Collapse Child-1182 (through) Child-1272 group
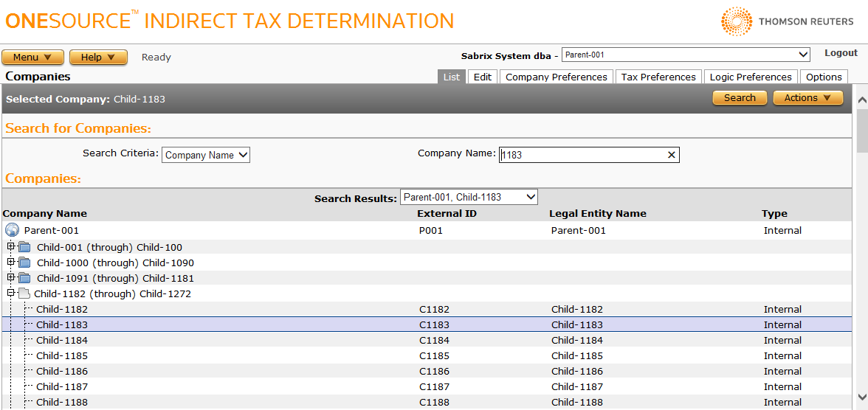 click(x=11, y=293)
